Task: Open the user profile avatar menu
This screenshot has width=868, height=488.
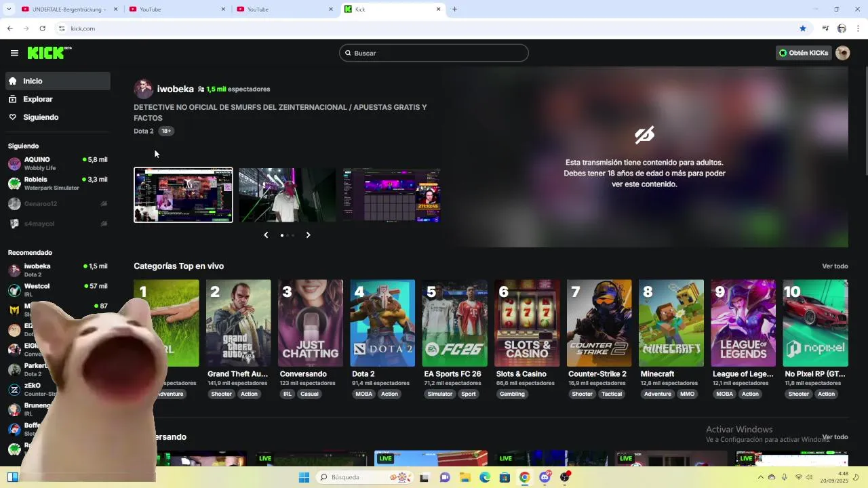Action: (843, 53)
